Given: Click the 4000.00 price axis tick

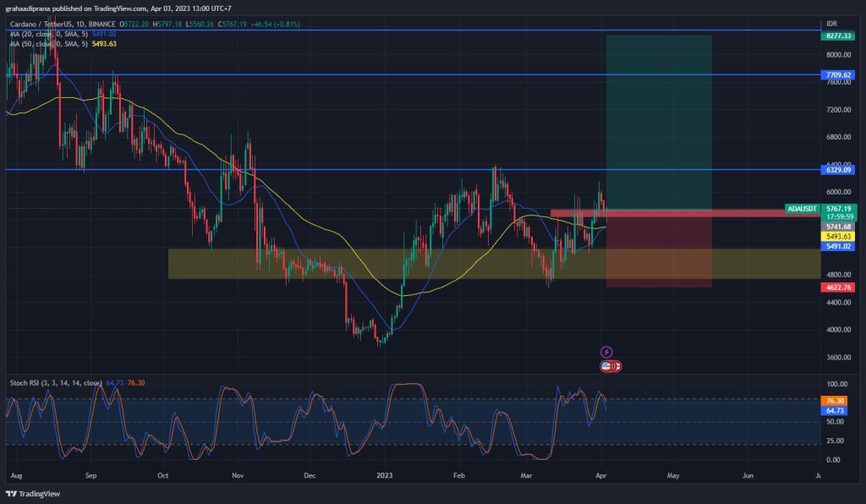Looking at the screenshot, I should (838, 330).
